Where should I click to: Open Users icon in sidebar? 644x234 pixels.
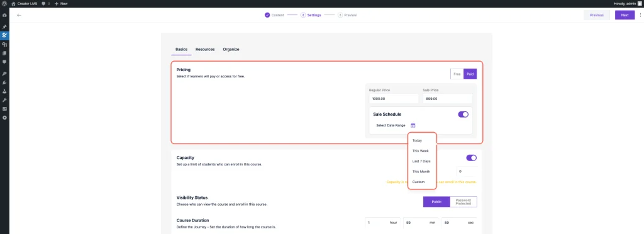tap(4, 91)
